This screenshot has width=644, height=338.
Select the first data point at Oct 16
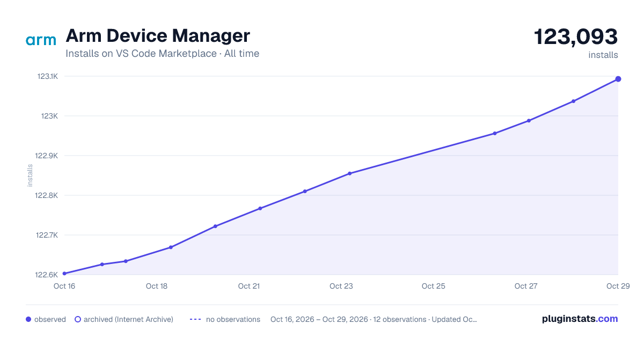point(64,274)
